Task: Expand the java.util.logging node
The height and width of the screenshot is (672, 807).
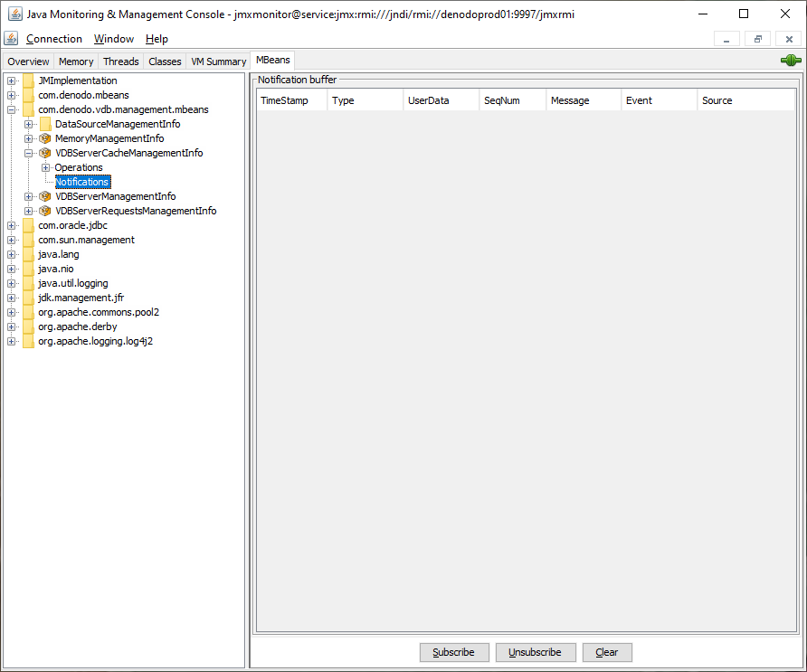Action: click(x=12, y=283)
